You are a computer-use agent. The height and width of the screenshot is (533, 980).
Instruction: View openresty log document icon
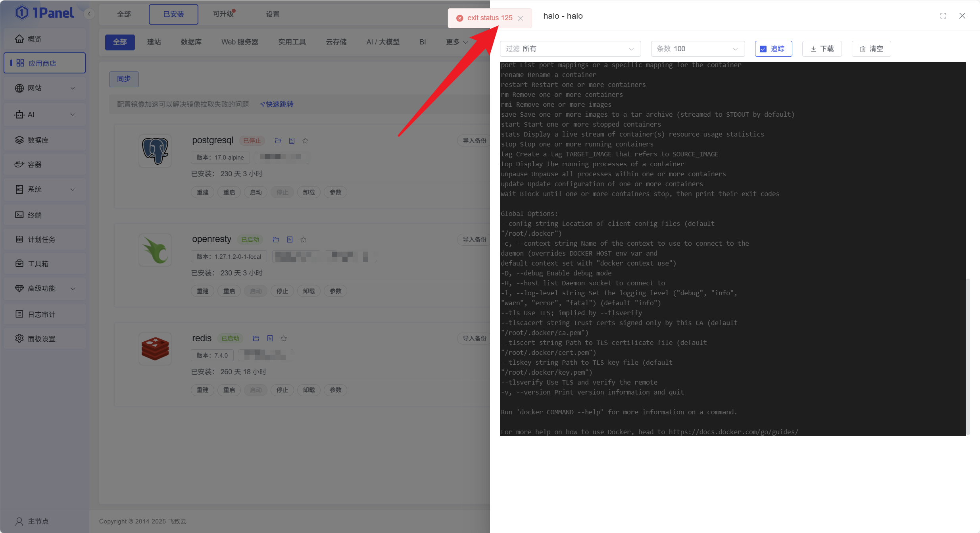pos(290,240)
